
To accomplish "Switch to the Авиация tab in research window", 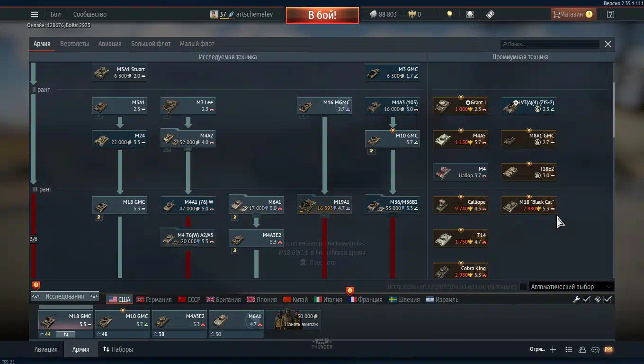I will pyautogui.click(x=110, y=44).
